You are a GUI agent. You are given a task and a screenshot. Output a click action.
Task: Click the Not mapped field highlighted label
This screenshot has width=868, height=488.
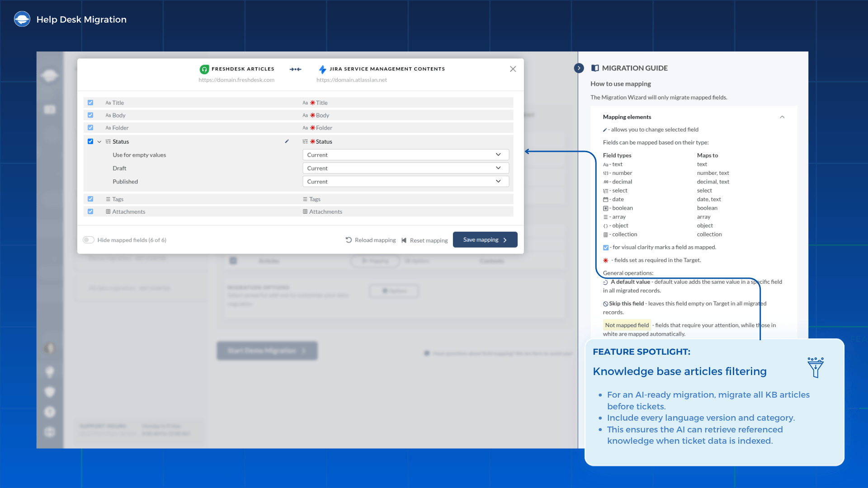[x=627, y=325]
